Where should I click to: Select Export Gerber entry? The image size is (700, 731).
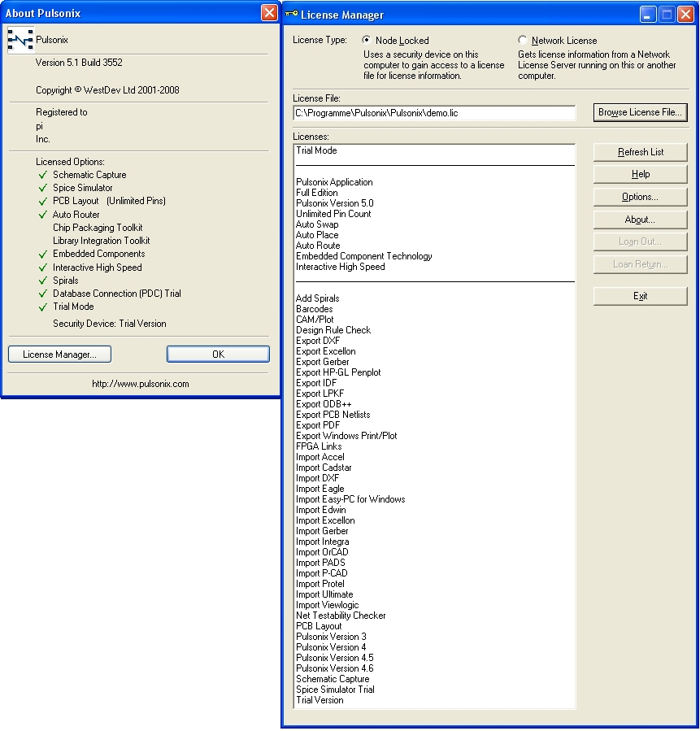point(323,362)
